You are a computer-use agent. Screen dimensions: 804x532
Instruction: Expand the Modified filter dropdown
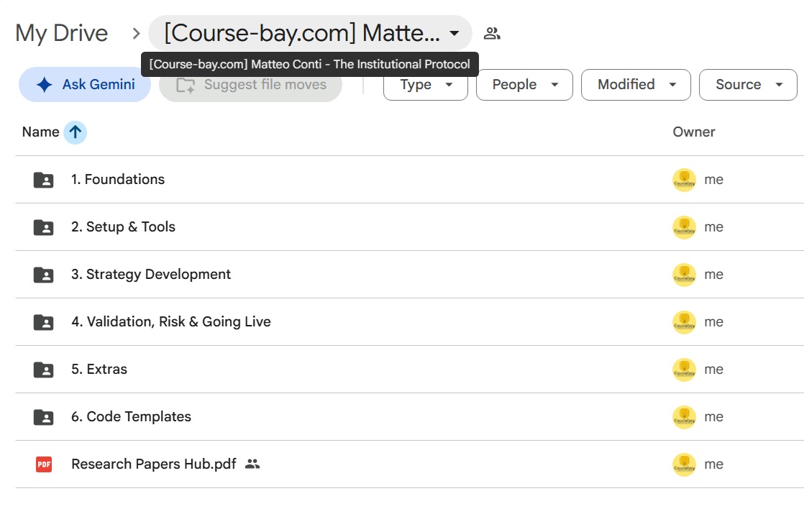click(636, 85)
